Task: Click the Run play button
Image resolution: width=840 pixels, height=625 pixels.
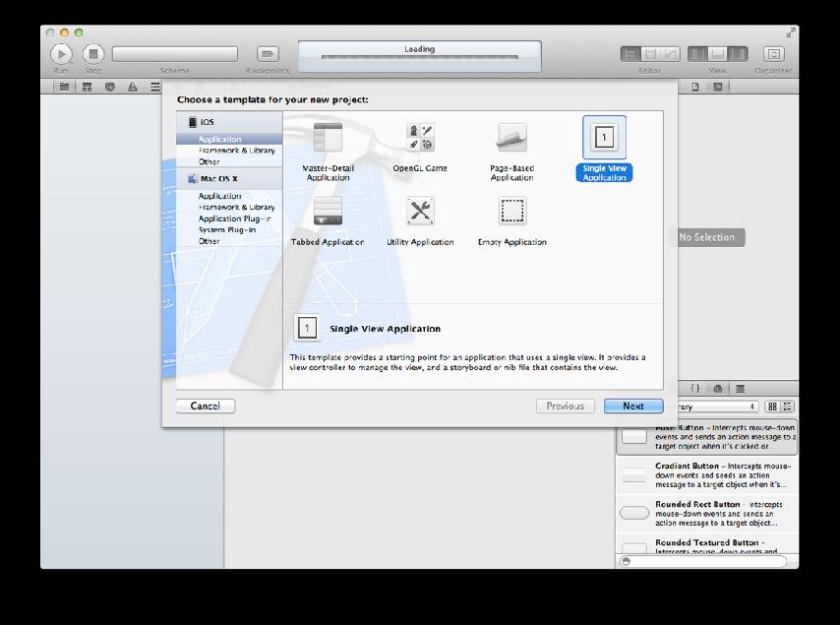Action: coord(61,54)
